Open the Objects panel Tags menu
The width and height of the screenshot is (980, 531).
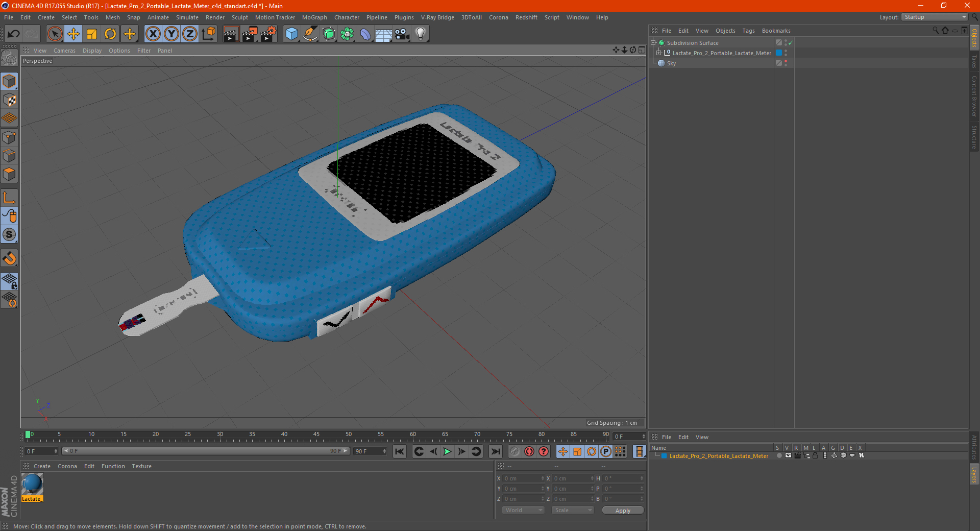pyautogui.click(x=748, y=31)
